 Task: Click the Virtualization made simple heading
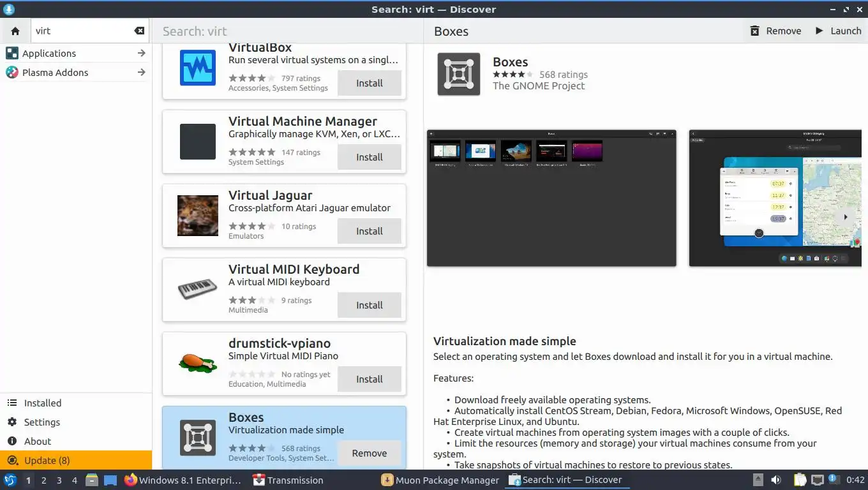[x=504, y=341]
